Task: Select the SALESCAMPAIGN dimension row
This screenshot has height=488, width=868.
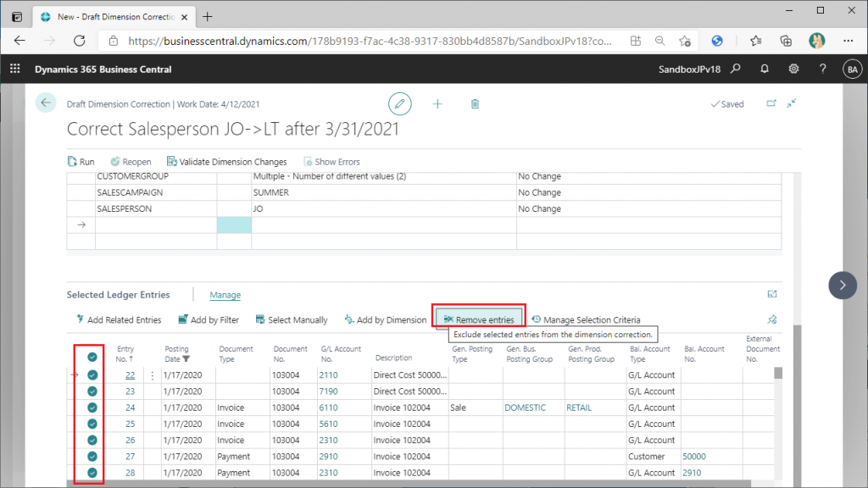Action: click(424, 192)
